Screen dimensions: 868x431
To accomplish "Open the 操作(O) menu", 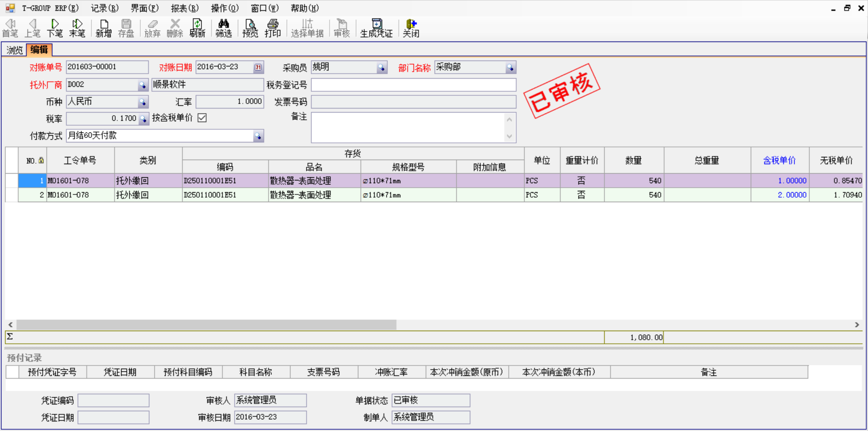I will point(225,8).
